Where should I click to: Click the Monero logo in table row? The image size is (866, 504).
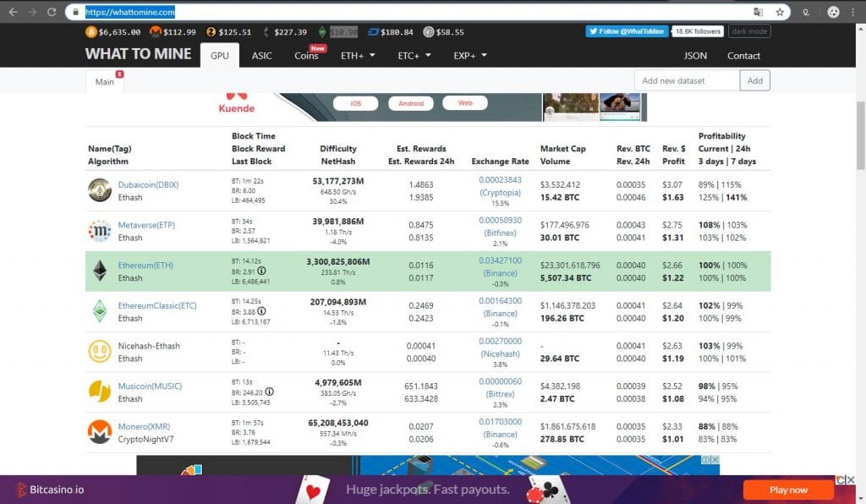coord(100,431)
